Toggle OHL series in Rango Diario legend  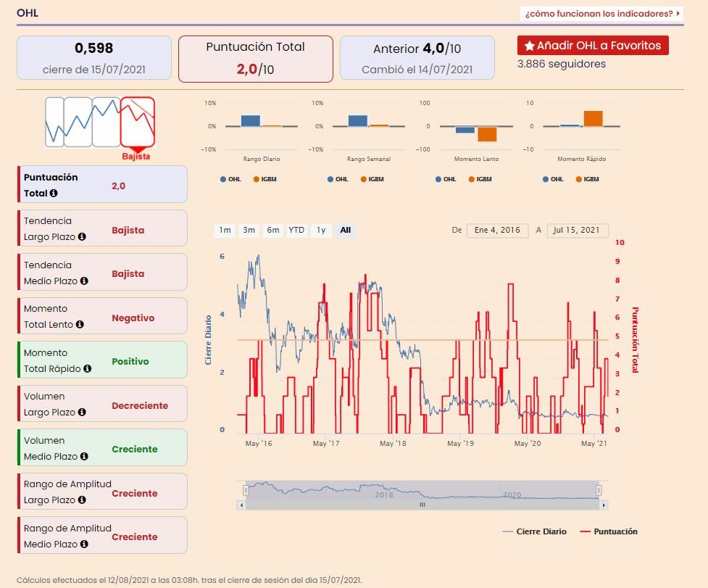point(230,179)
